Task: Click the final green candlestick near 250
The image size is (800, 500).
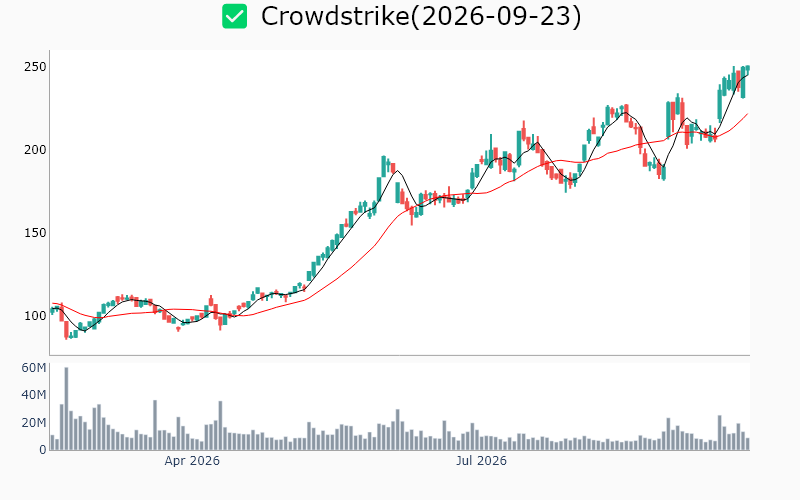Action: (748, 68)
